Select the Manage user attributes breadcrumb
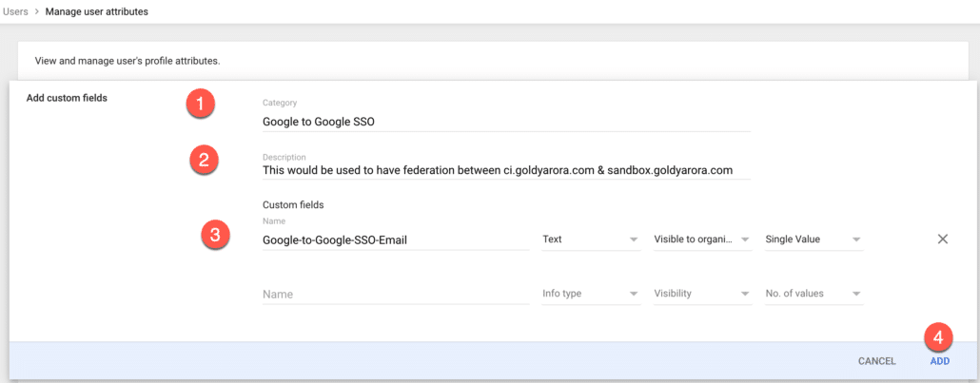Image resolution: width=980 pixels, height=383 pixels. point(97,11)
